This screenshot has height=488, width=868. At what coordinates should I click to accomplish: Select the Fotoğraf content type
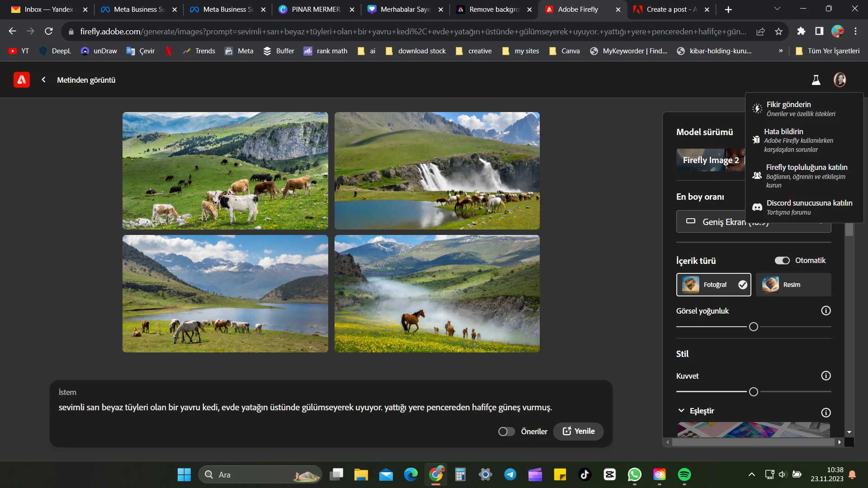(713, 285)
